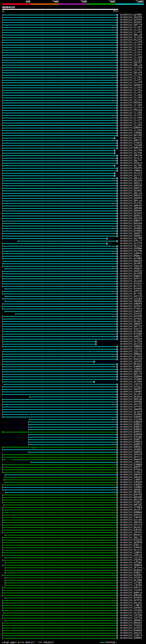Click the end position label 577
The width and height of the screenshot is (146, 644).
(115, 11)
